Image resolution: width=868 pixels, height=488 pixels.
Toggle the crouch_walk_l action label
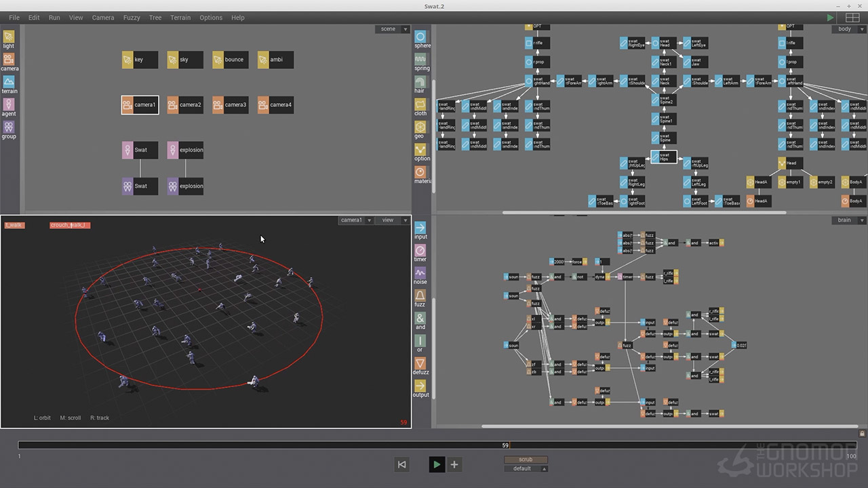click(70, 225)
